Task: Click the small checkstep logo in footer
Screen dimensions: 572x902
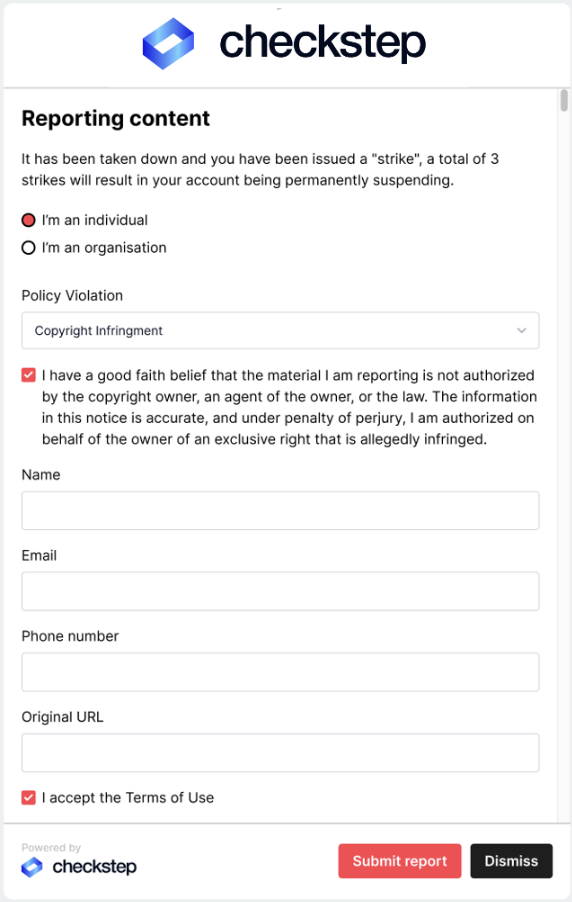Action: point(32,867)
